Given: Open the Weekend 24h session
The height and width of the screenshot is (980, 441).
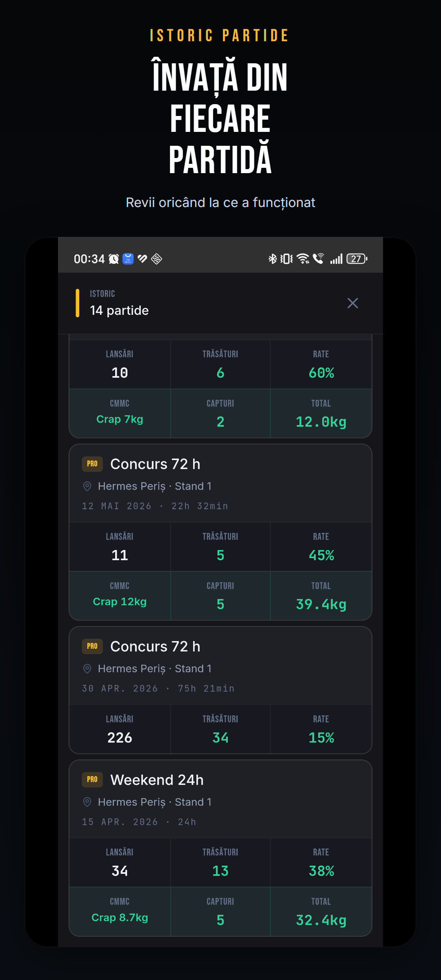Looking at the screenshot, I should 220,799.
